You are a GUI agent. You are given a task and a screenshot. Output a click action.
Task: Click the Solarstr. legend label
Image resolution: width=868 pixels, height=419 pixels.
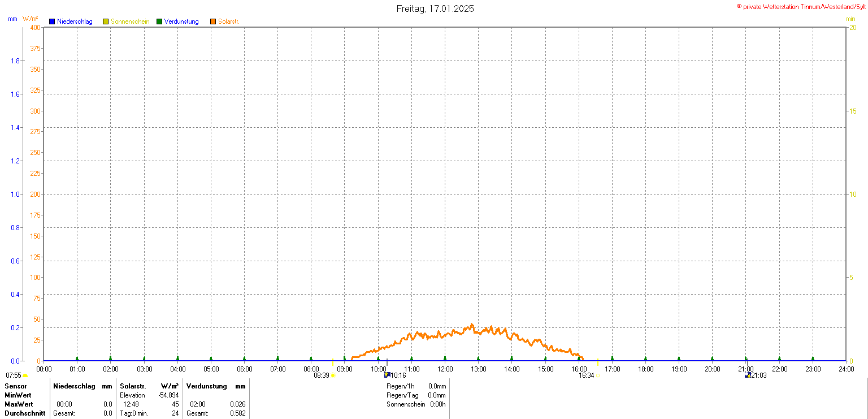pyautogui.click(x=229, y=21)
